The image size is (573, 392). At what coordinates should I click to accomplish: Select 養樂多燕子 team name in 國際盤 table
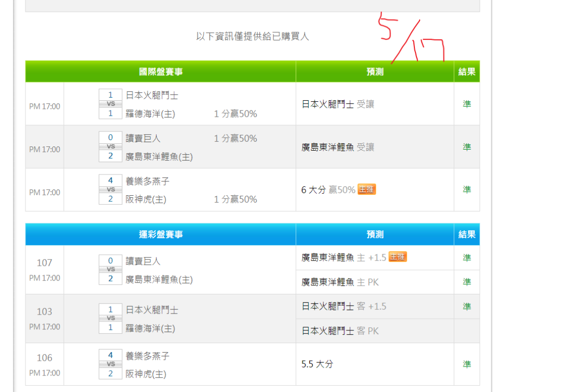(x=147, y=181)
